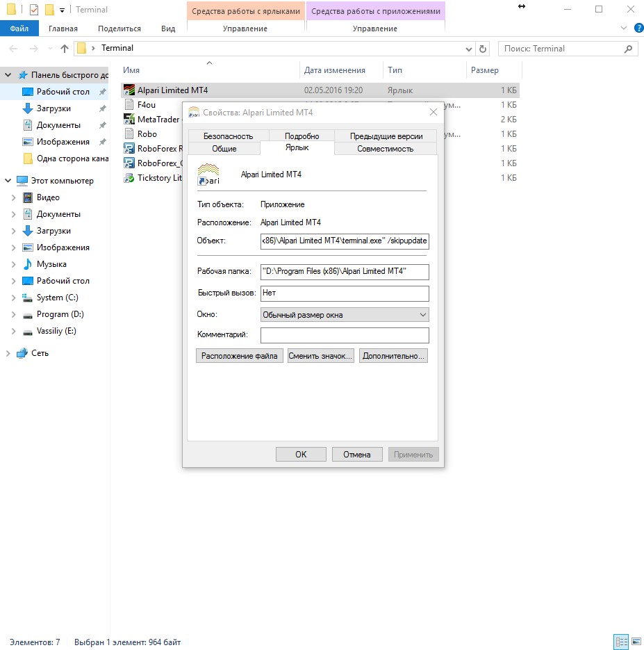Close the Свойства dialog with X
Viewport: 644px width, 650px height.
(x=434, y=113)
